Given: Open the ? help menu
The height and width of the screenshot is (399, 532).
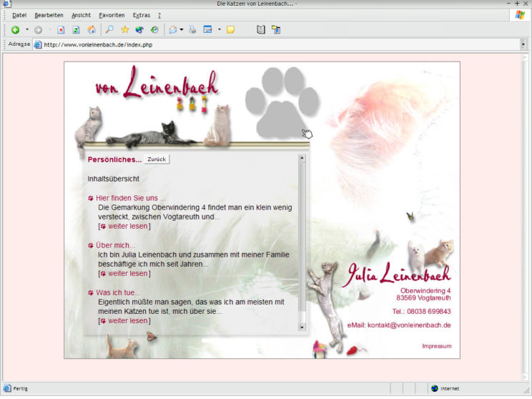Looking at the screenshot, I should pyautogui.click(x=159, y=15).
